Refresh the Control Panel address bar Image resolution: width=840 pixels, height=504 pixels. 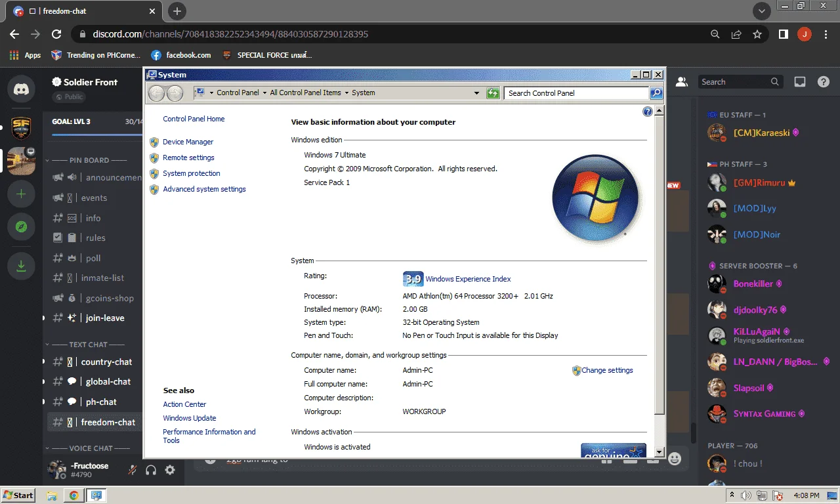(493, 93)
